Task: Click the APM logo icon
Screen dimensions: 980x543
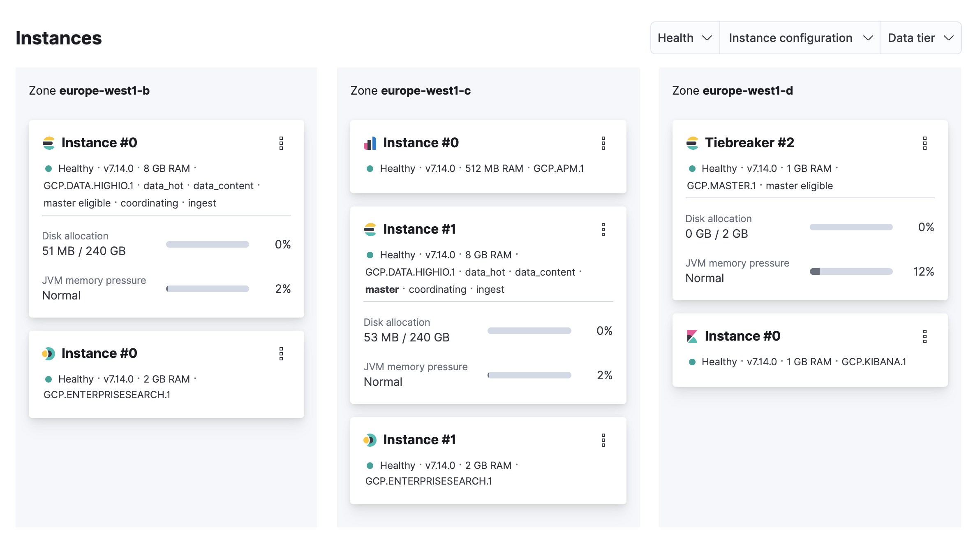Action: pyautogui.click(x=370, y=143)
